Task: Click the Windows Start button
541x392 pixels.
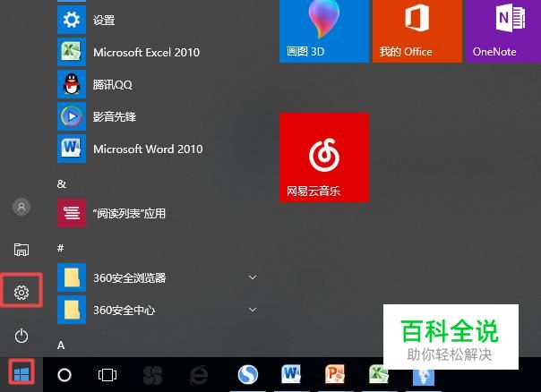Action: click(x=21, y=374)
